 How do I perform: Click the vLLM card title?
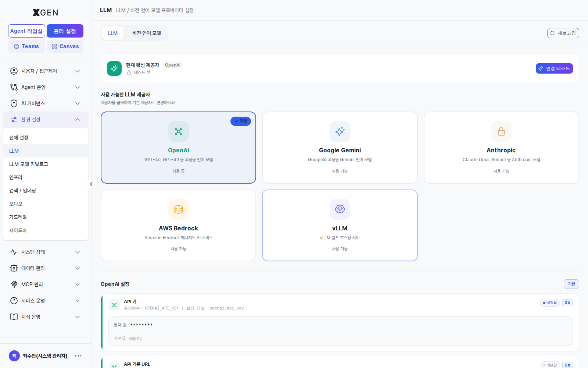pyautogui.click(x=340, y=229)
